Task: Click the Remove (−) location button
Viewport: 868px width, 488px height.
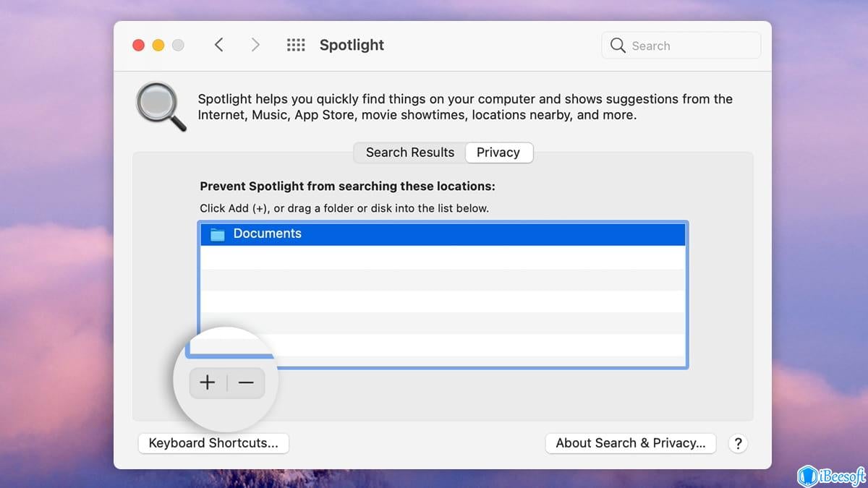Action: tap(247, 383)
